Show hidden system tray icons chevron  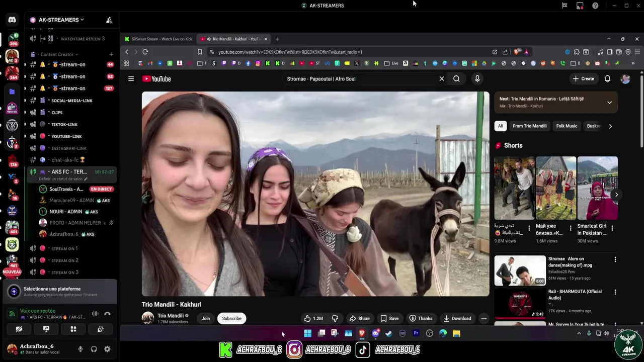coord(579,333)
